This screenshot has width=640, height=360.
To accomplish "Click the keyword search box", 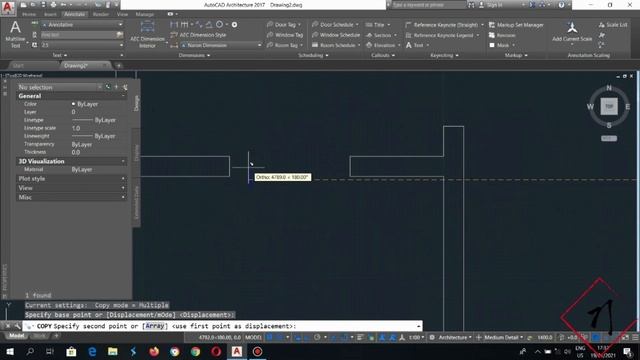I will pos(428,5).
